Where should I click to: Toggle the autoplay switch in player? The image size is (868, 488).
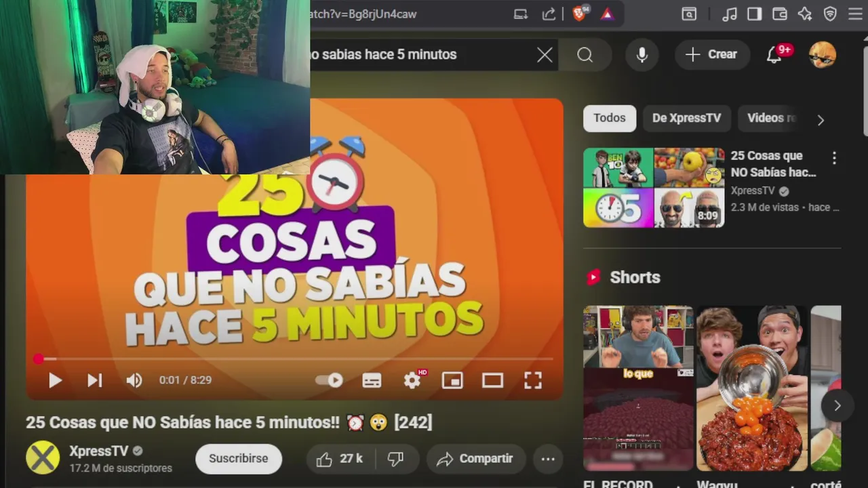click(x=330, y=380)
